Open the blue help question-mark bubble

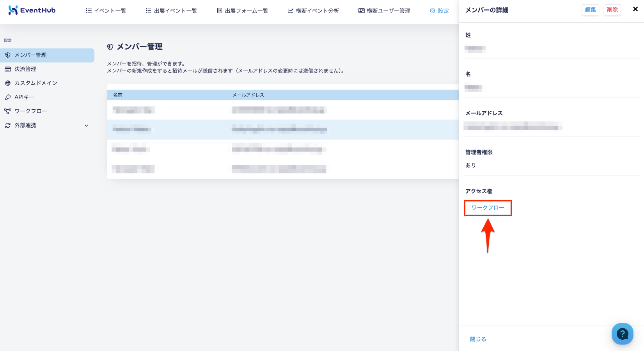coord(622,334)
